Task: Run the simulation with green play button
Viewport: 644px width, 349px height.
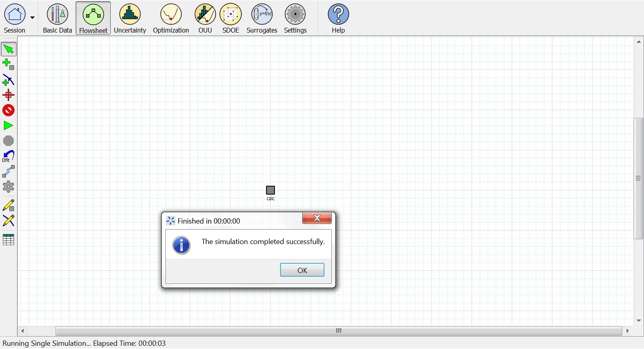Action: click(8, 125)
